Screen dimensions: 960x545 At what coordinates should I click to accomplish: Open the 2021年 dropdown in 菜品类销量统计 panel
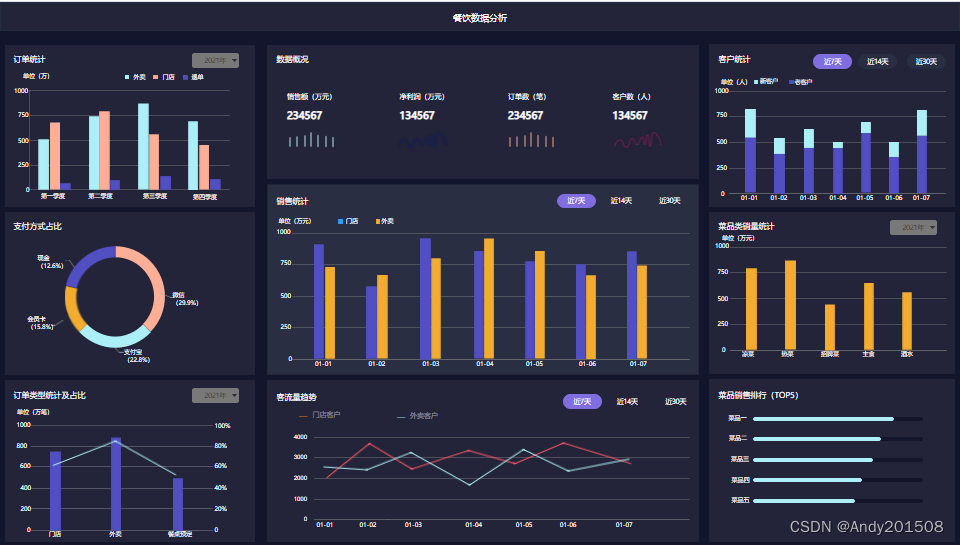click(913, 227)
